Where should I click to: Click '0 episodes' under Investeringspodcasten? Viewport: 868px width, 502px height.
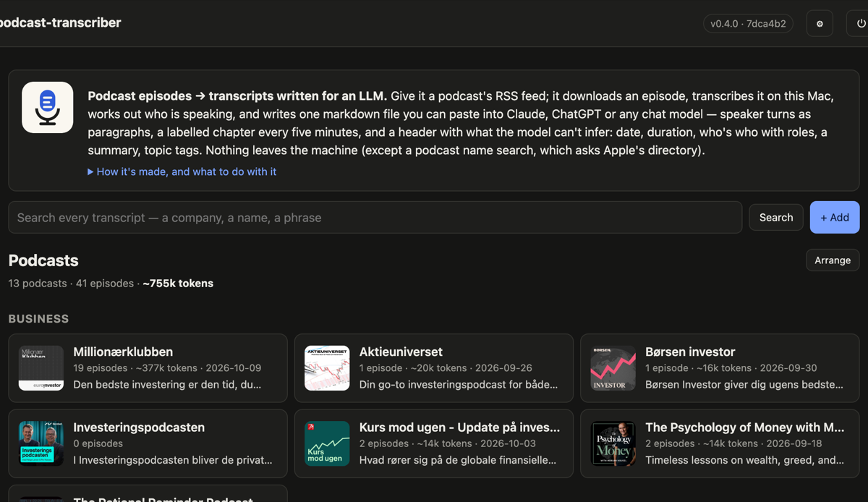coord(98,443)
